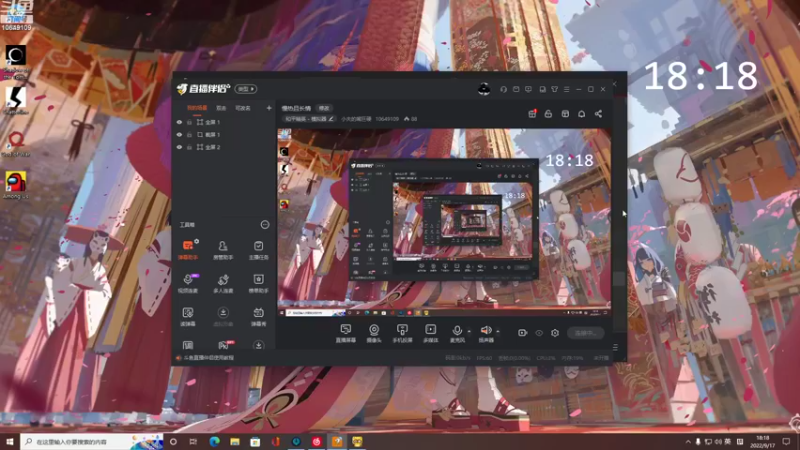Click the user avatar in title bar
This screenshot has width=800, height=450.
(484, 89)
